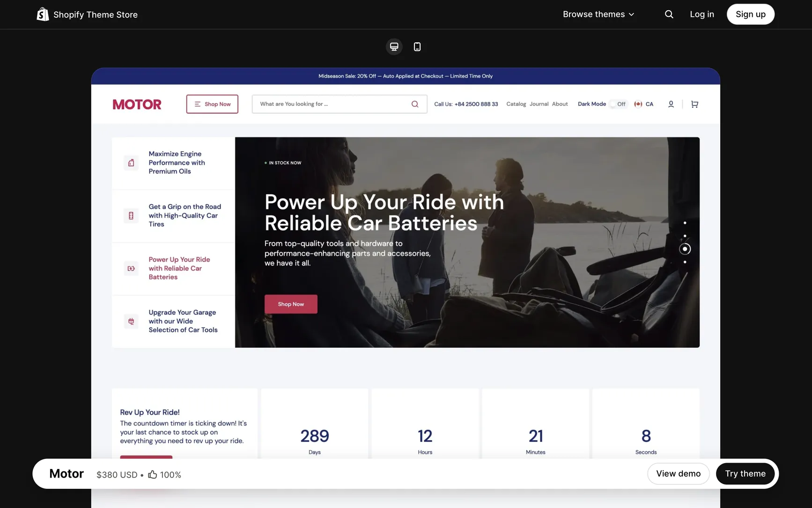The image size is (812, 508).
Task: Open the Journal menu item
Action: pos(539,104)
